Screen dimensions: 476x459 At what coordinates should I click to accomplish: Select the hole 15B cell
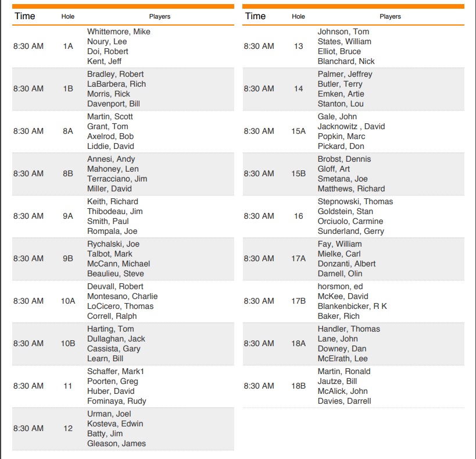(298, 173)
